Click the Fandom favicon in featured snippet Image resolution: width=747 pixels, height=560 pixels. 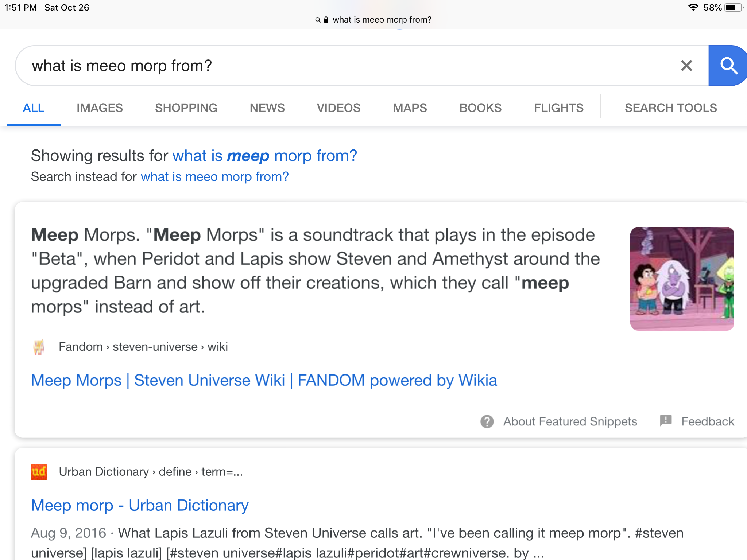point(39,347)
